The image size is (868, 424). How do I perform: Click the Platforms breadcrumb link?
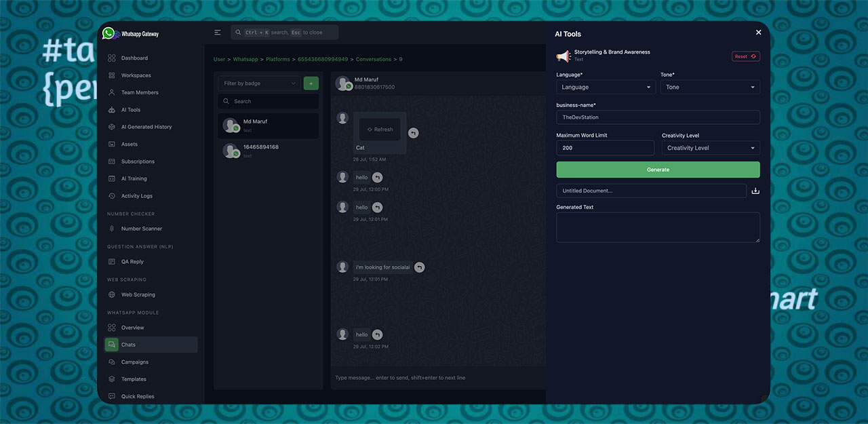tap(277, 60)
